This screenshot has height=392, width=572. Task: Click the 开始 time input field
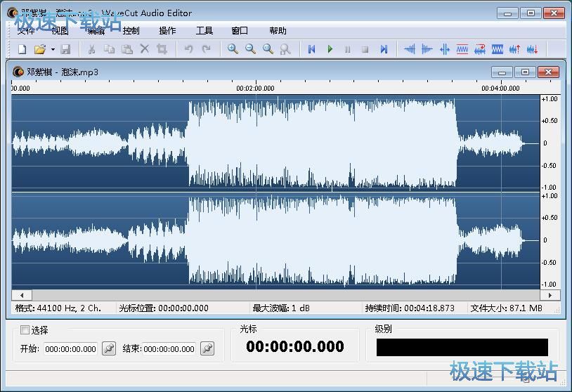(70, 349)
